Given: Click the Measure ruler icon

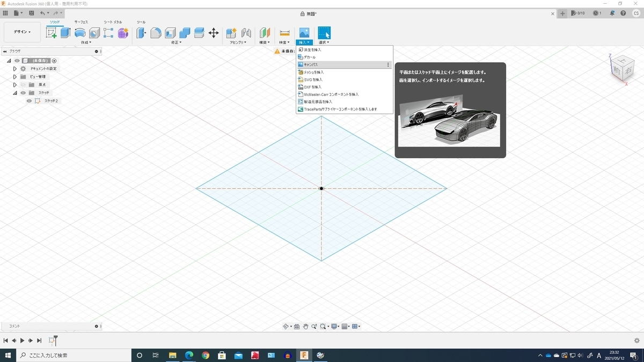Looking at the screenshot, I should coord(284,33).
